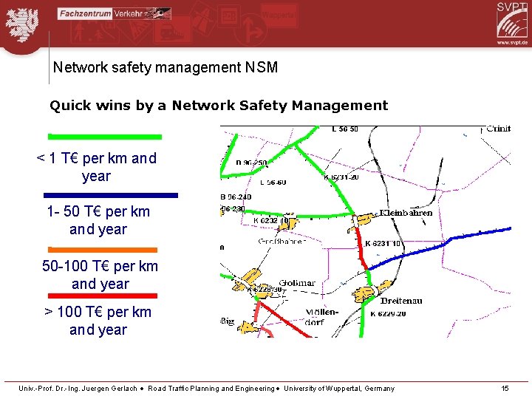Click the green legend line swatch
The height and width of the screenshot is (399, 532).
click(x=105, y=137)
